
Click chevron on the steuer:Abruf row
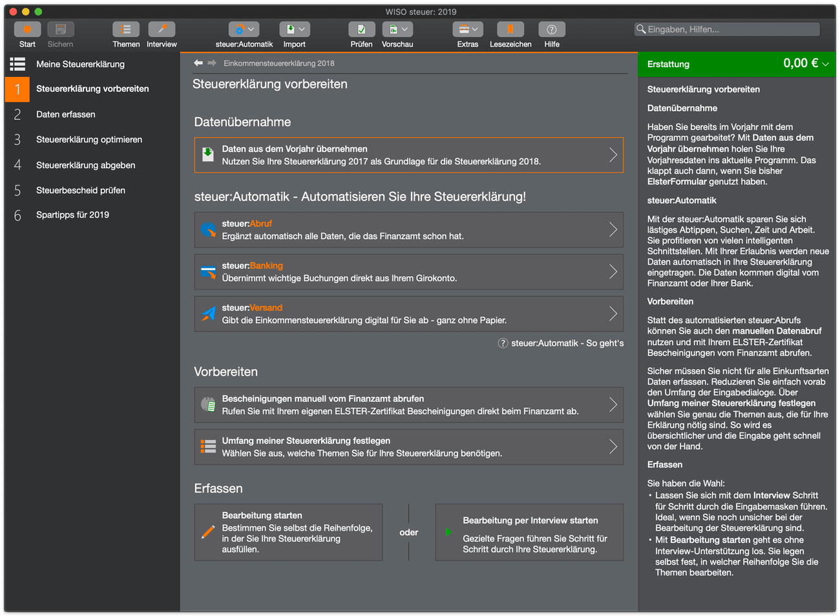(613, 229)
